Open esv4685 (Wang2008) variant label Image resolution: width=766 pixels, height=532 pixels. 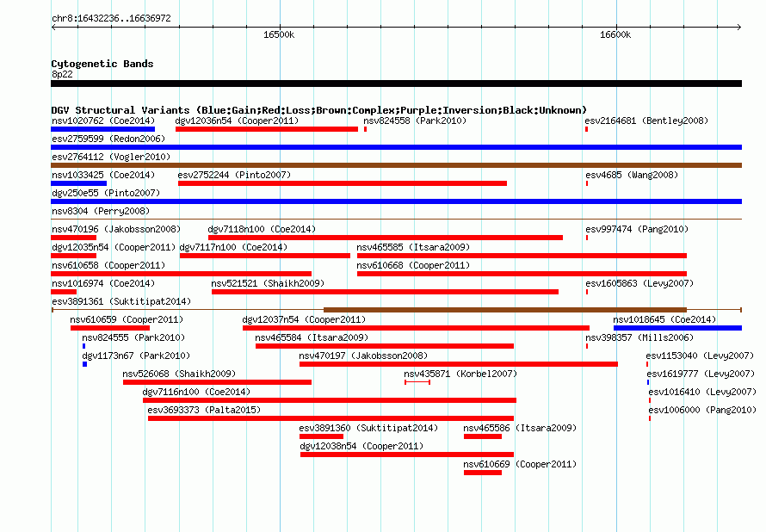[632, 175]
